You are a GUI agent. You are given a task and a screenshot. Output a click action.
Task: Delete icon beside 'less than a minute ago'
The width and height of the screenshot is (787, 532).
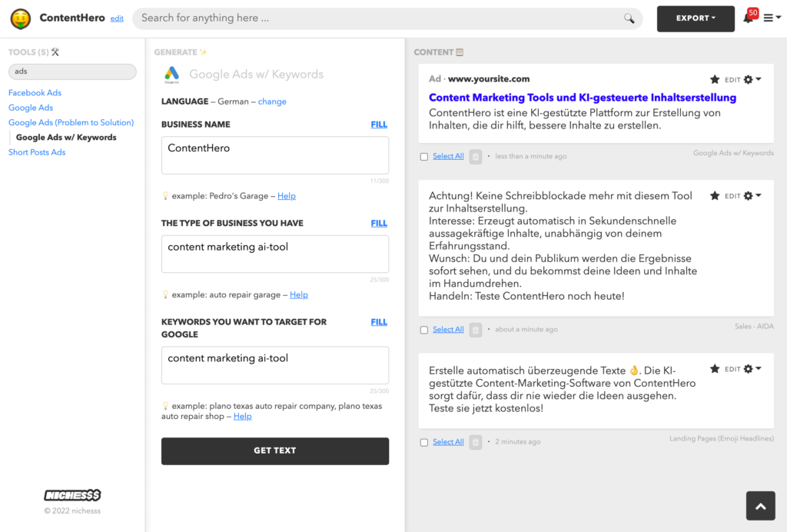point(475,157)
